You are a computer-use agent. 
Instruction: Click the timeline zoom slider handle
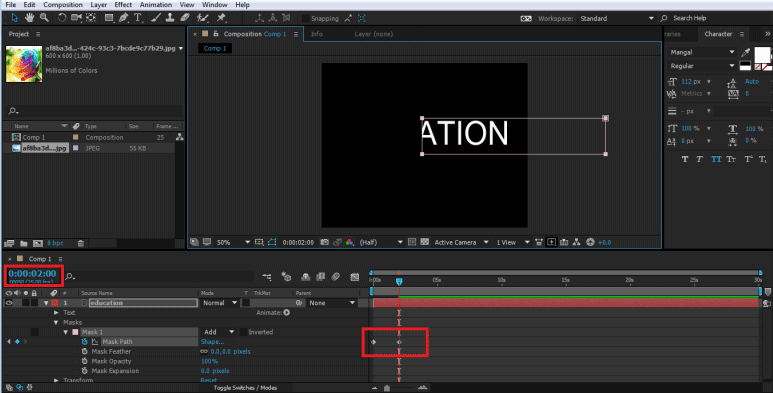(387, 388)
